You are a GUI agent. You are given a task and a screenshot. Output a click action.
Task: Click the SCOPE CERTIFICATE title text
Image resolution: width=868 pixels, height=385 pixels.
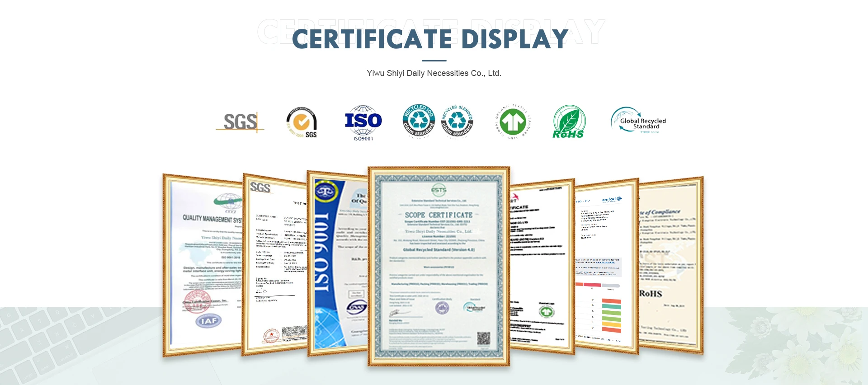439,215
